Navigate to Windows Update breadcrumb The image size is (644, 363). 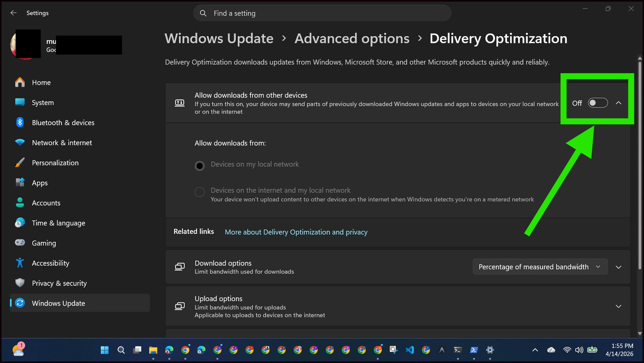[219, 39]
